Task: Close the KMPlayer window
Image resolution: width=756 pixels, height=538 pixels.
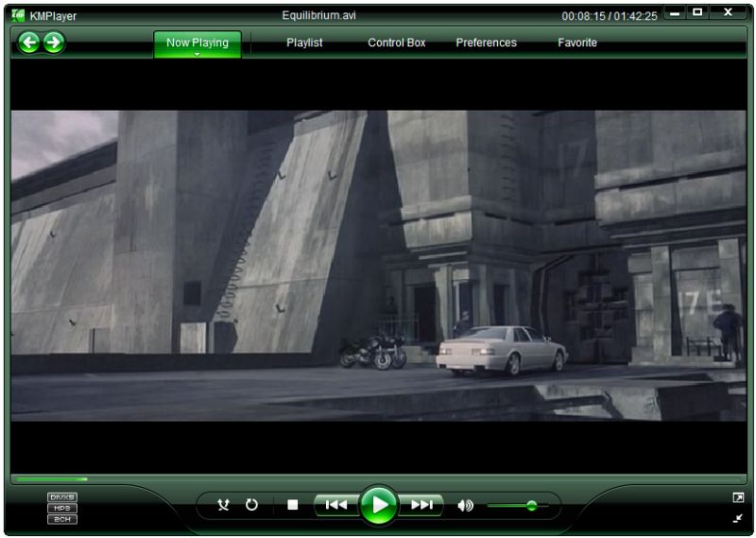Action: click(728, 12)
